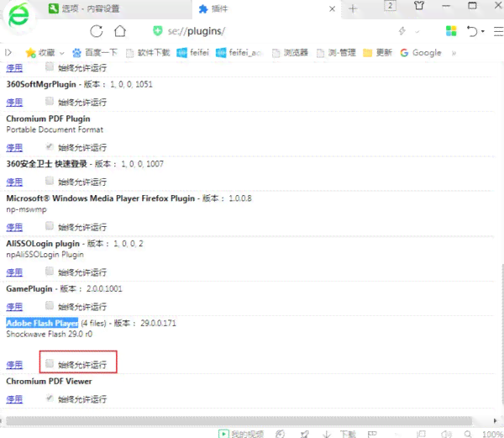Check 始终允许运行 for Adobe Flash Player
504x438 pixels.
[x=50, y=363]
